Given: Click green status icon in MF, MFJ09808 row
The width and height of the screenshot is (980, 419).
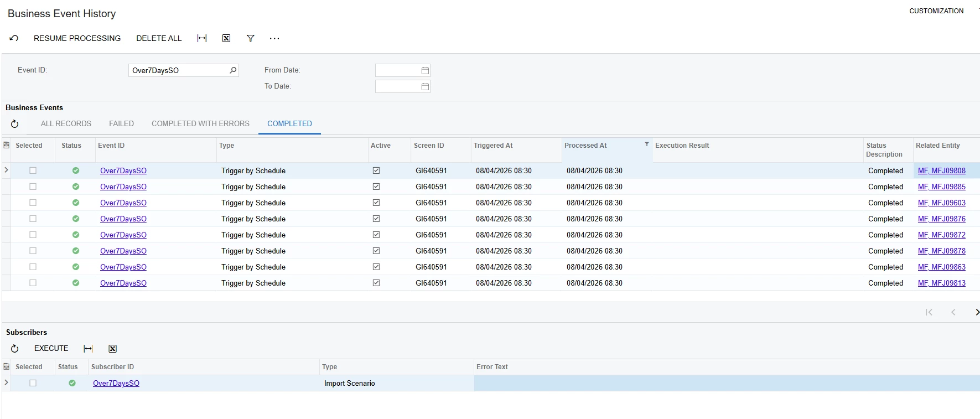Looking at the screenshot, I should click(x=76, y=170).
